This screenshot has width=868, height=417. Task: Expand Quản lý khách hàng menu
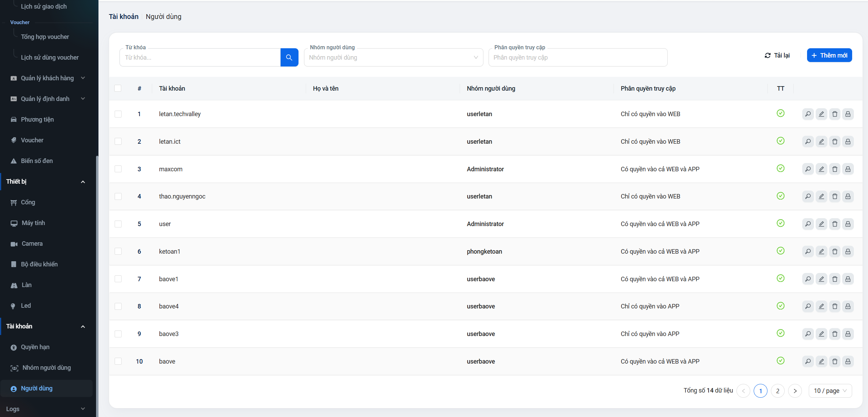(x=47, y=78)
